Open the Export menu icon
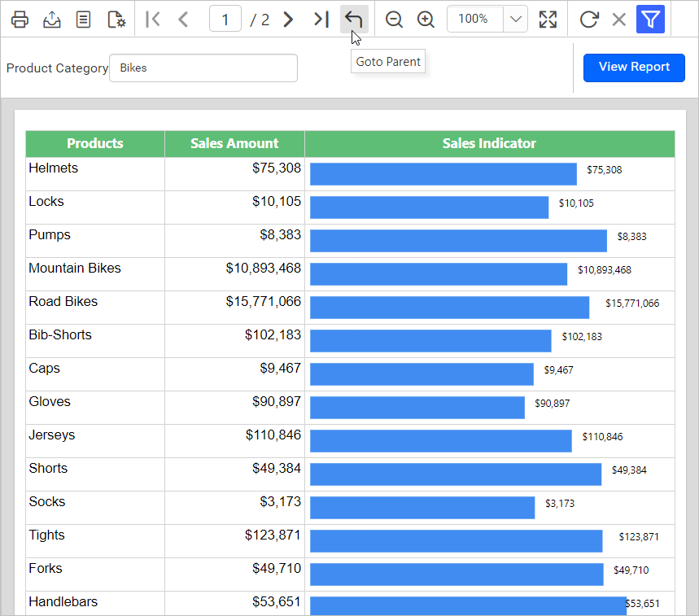Image resolution: width=699 pixels, height=616 pixels. click(52, 20)
